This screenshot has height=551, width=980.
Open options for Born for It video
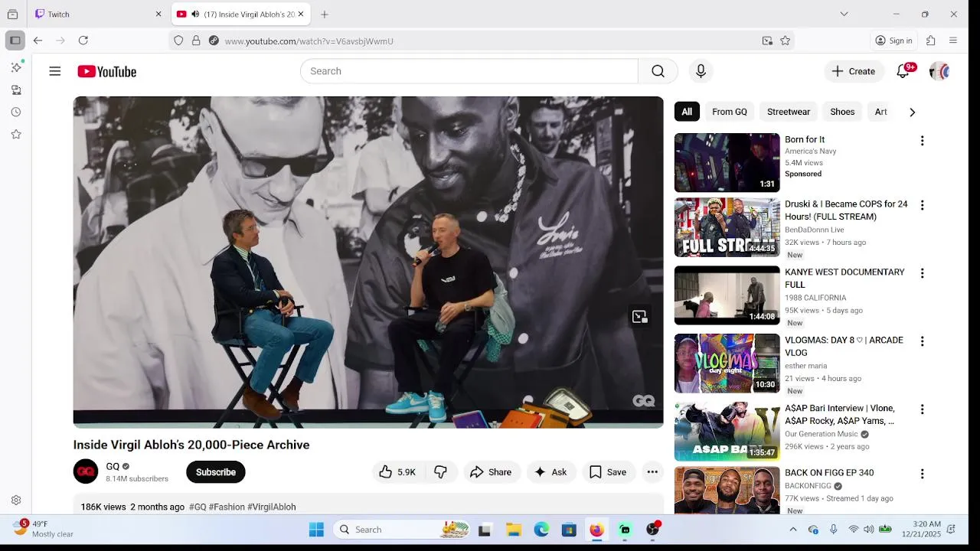point(922,141)
